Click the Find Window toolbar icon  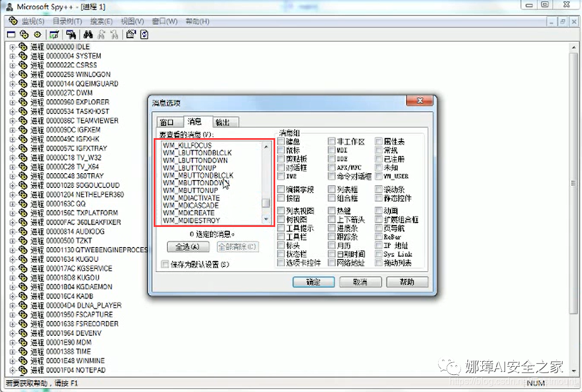tap(71, 35)
